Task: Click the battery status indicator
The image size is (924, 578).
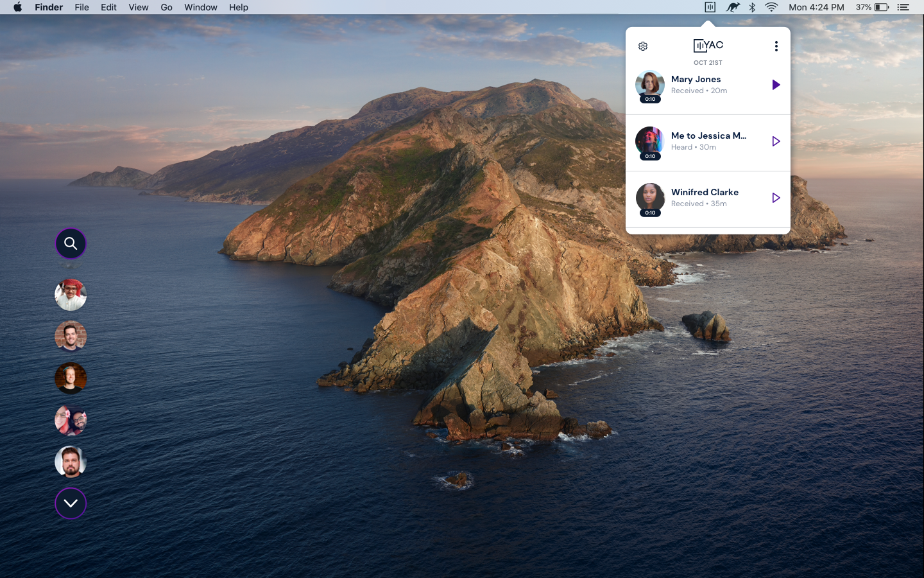Action: [x=881, y=7]
